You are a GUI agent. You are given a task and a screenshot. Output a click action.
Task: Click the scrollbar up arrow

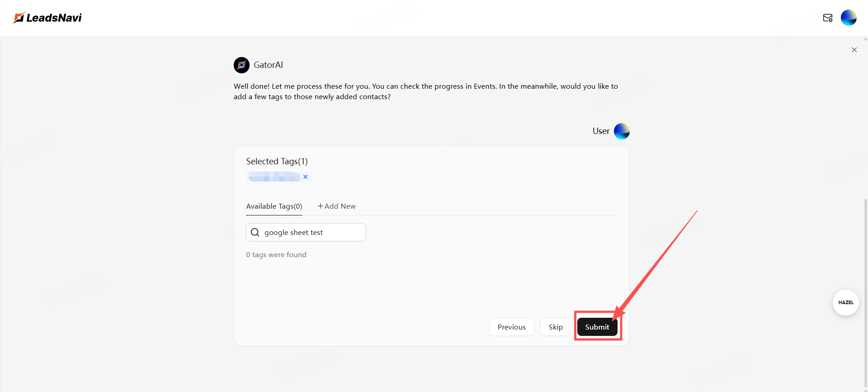tap(865, 39)
